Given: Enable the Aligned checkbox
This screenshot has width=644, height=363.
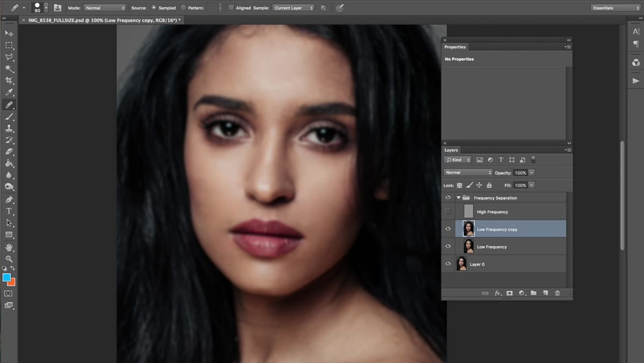Looking at the screenshot, I should pyautogui.click(x=231, y=8).
